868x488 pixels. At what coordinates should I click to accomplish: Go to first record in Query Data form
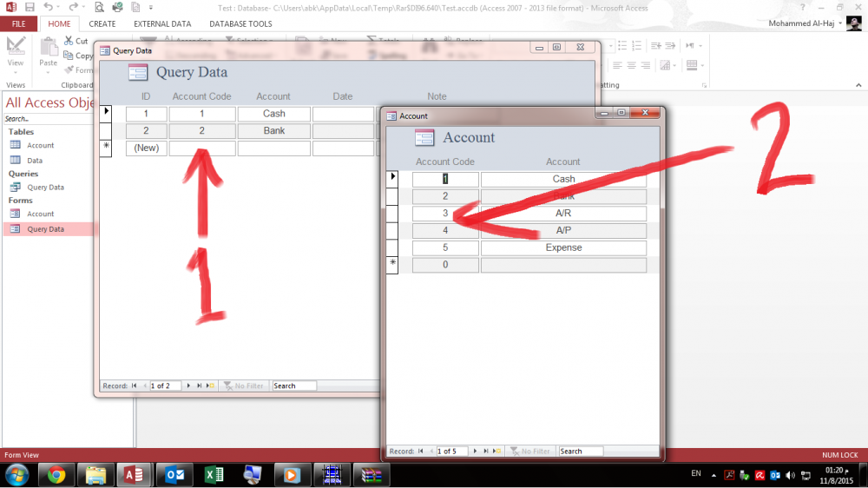pos(135,386)
